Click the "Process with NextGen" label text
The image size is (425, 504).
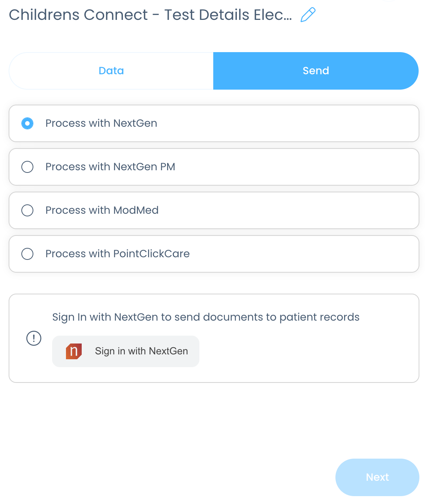(101, 123)
